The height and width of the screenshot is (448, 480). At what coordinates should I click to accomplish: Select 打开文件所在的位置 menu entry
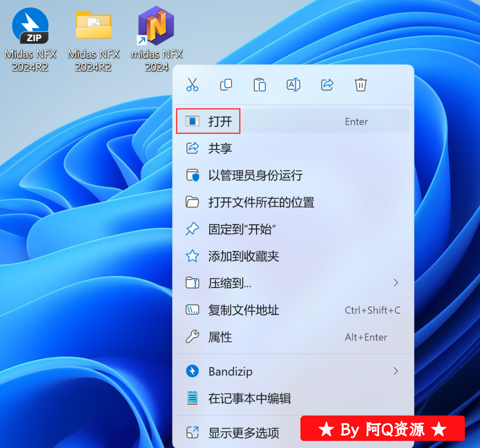coord(292,202)
